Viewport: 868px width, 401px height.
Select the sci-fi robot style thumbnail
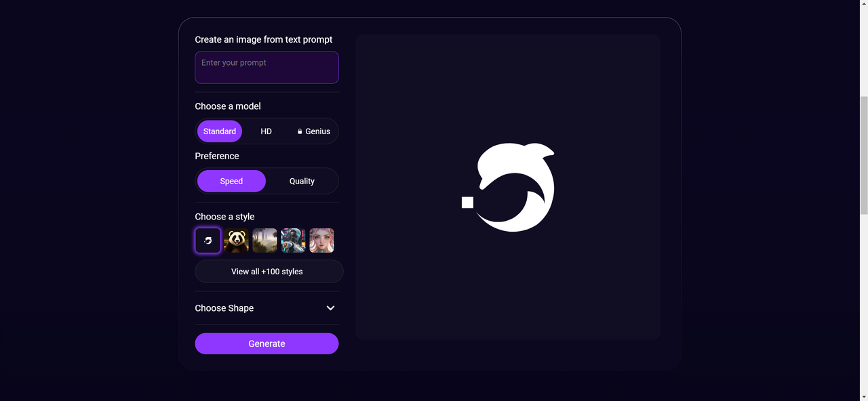[294, 240]
